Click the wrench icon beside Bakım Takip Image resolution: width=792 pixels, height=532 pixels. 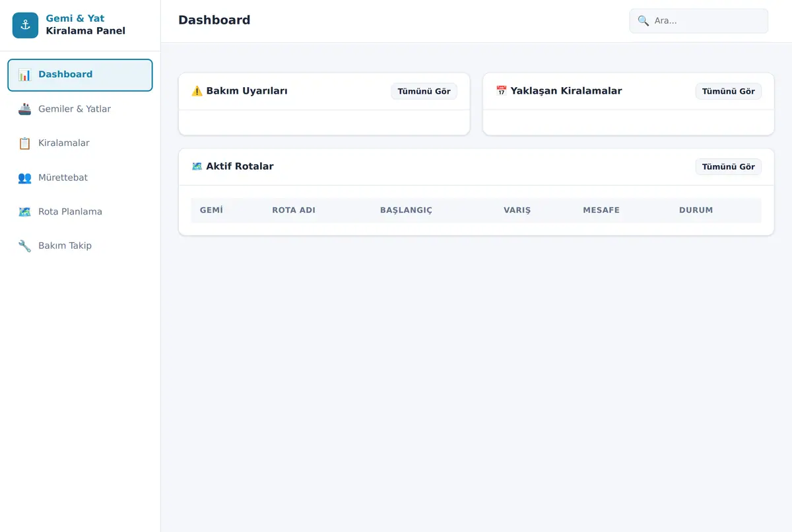coord(24,246)
